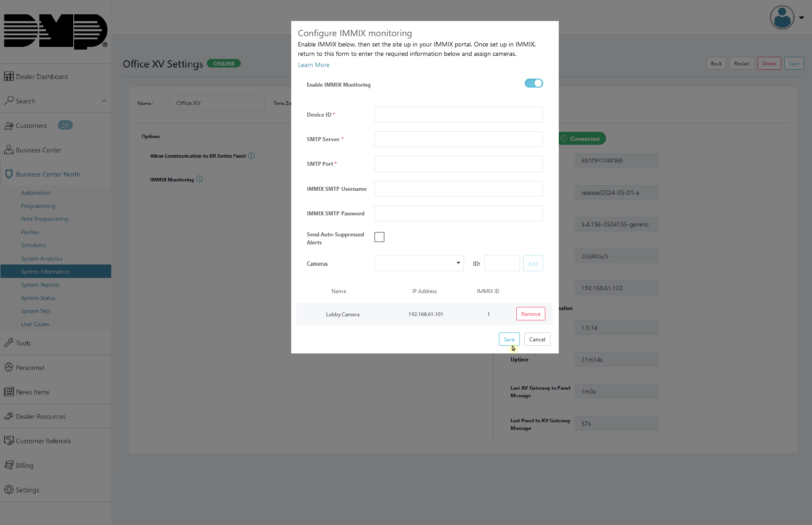This screenshot has width=812, height=525.
Task: Check the Send Auto-Suppressed Alerts checkbox
Action: coord(379,237)
